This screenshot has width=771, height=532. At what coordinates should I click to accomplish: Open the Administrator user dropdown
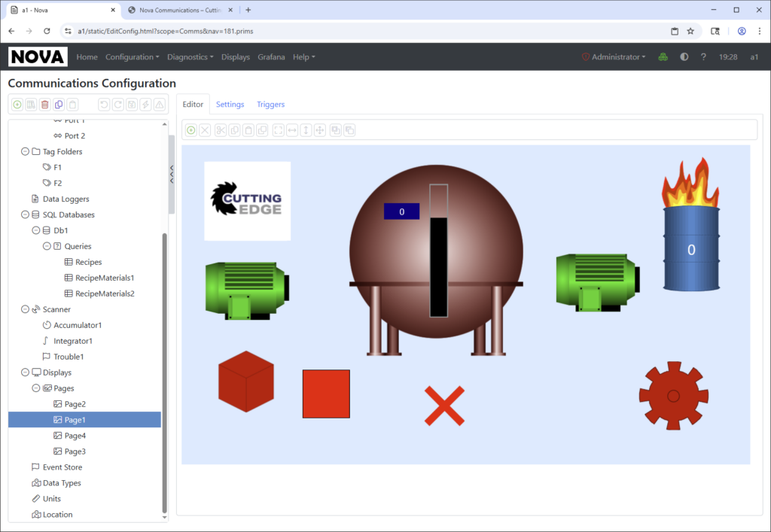click(614, 57)
